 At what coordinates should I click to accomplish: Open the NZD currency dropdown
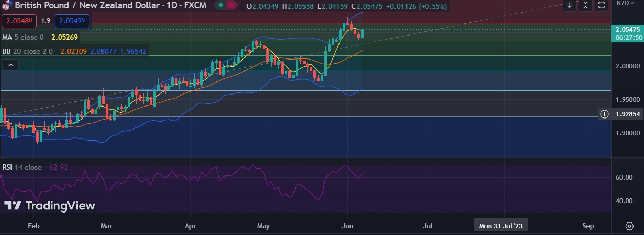click(x=626, y=3)
